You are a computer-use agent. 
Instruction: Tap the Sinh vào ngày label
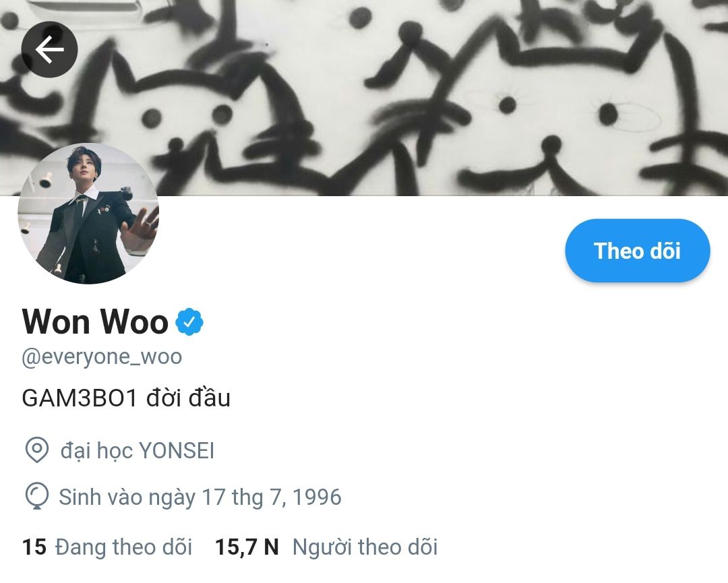coord(127,497)
